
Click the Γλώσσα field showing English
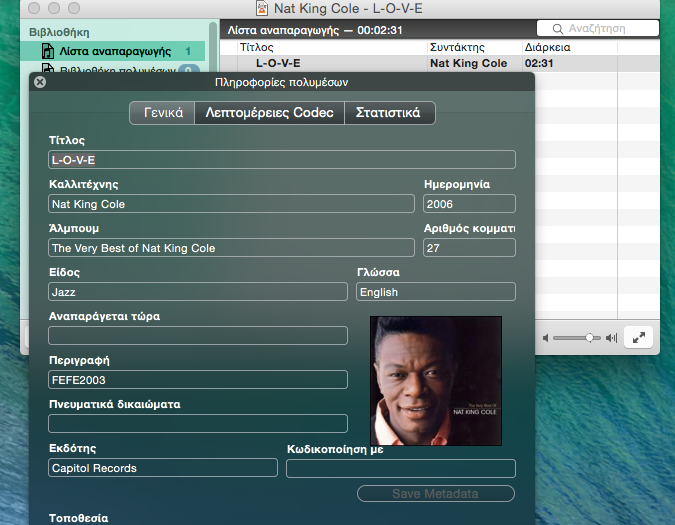[x=436, y=292]
